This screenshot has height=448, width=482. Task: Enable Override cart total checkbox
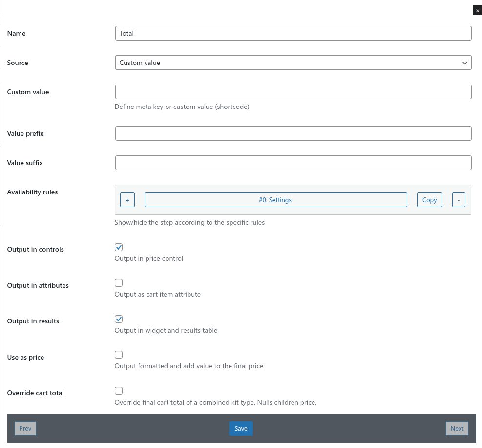119,391
